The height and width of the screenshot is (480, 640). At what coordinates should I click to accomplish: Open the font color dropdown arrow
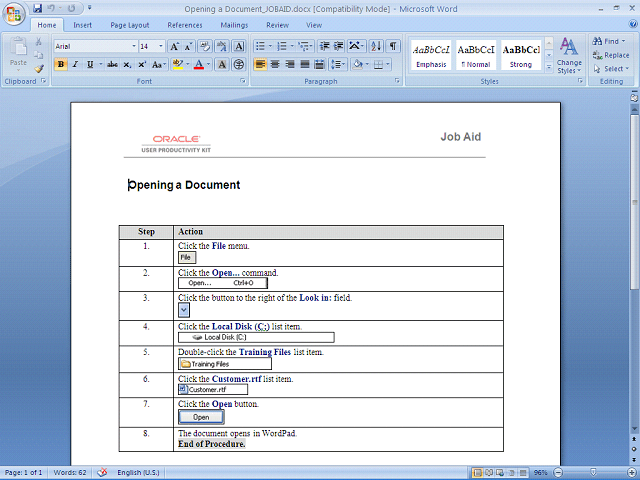coord(209,64)
